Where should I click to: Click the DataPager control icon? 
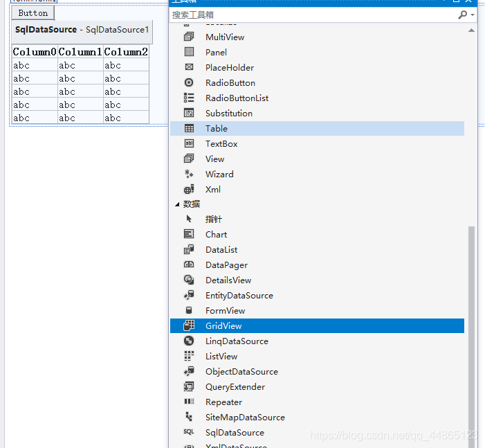[189, 265]
